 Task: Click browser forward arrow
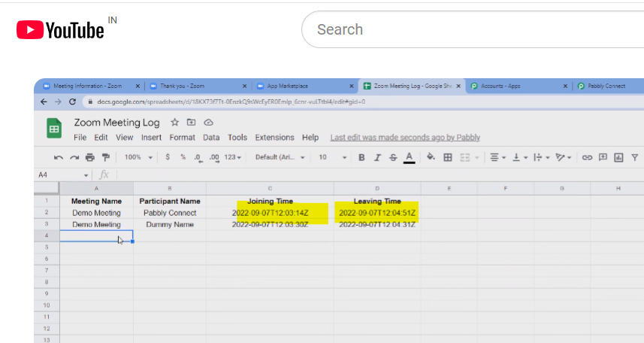pyautogui.click(x=58, y=102)
